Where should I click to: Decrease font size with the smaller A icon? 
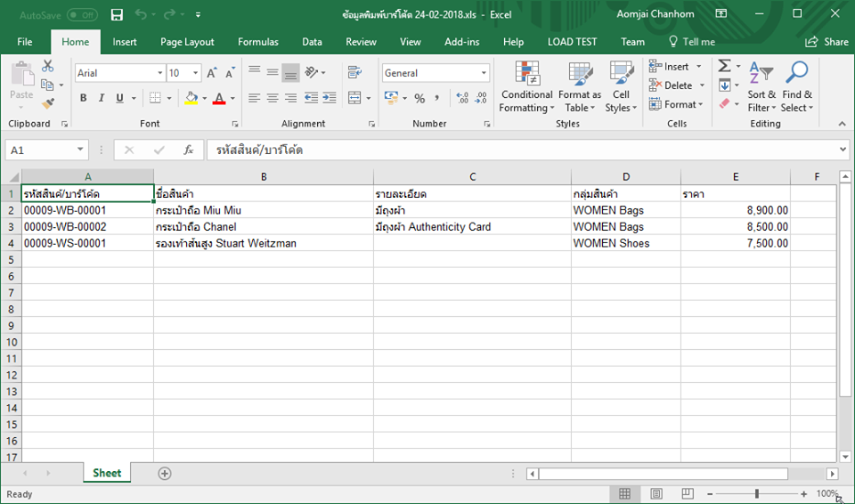coord(230,73)
